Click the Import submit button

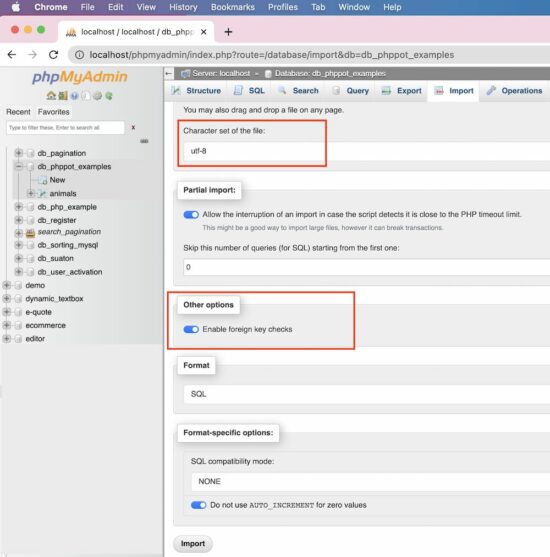pyautogui.click(x=193, y=544)
